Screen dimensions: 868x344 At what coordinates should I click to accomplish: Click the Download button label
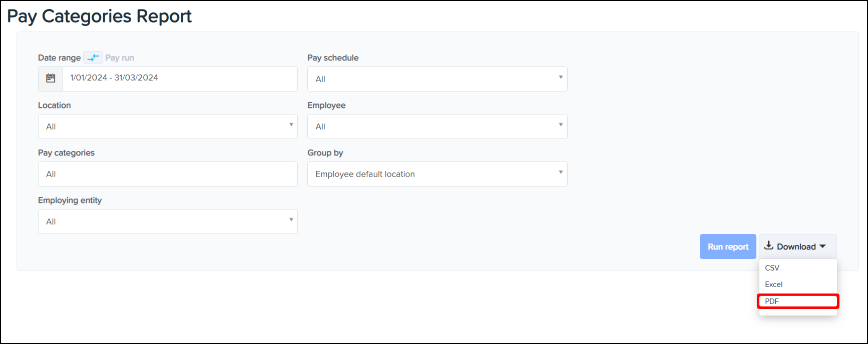pyautogui.click(x=796, y=246)
